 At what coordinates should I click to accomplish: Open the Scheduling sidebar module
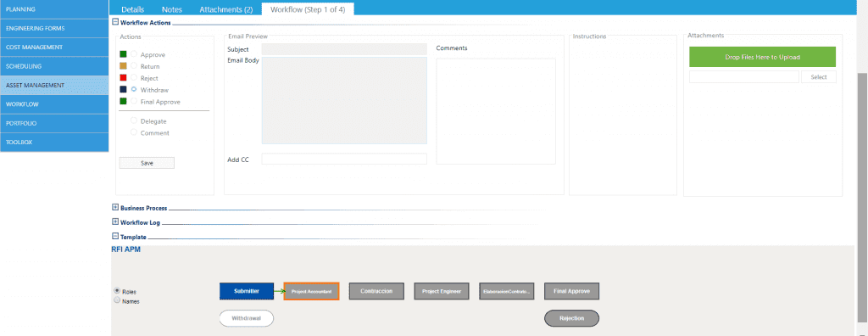click(54, 66)
